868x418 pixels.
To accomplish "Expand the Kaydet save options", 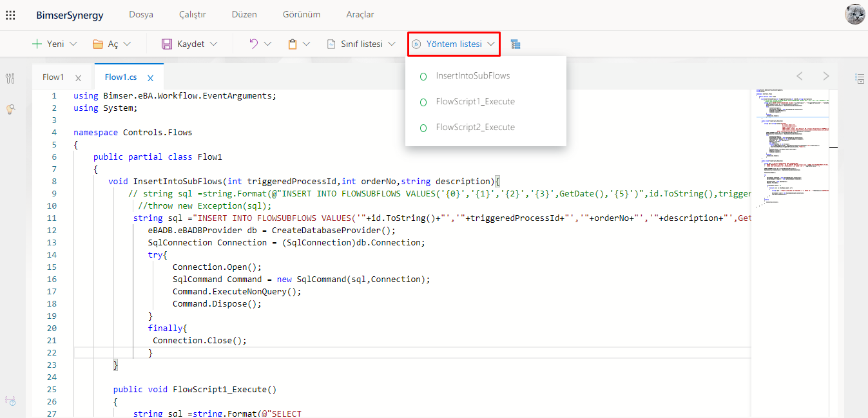I will point(213,44).
